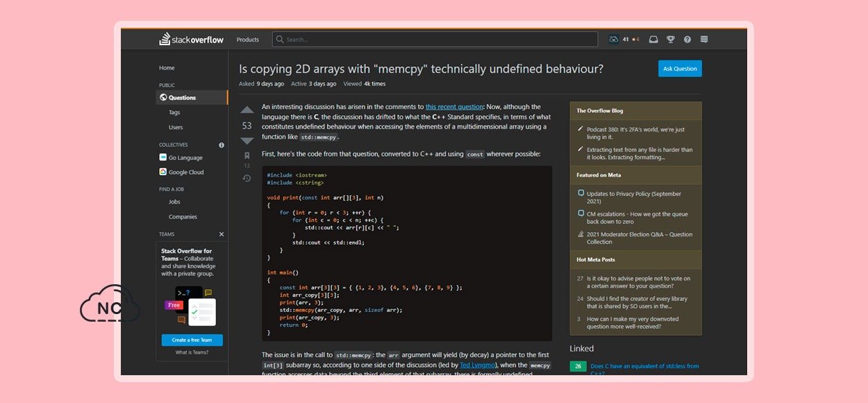This screenshot has width=868, height=403.
Task: Open the Stack Exchange site switcher
Action: tap(704, 40)
